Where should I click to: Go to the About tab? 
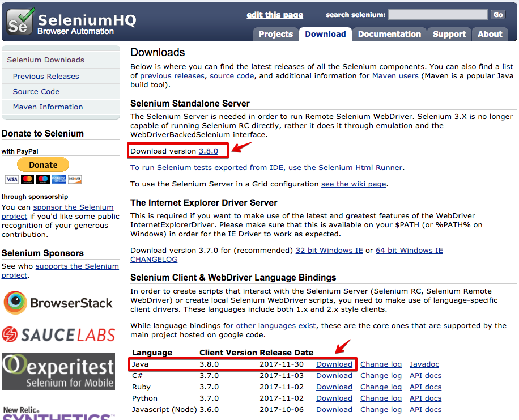(x=490, y=34)
